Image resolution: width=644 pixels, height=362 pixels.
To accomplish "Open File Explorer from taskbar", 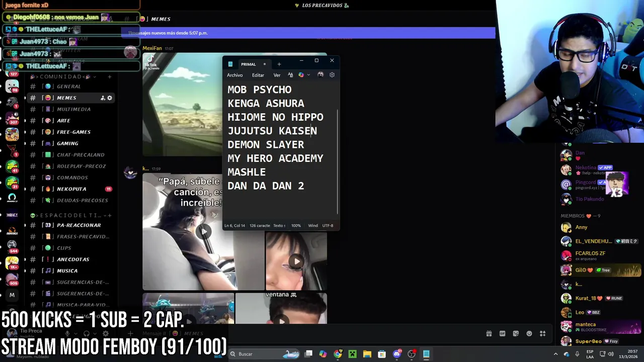I will (367, 354).
